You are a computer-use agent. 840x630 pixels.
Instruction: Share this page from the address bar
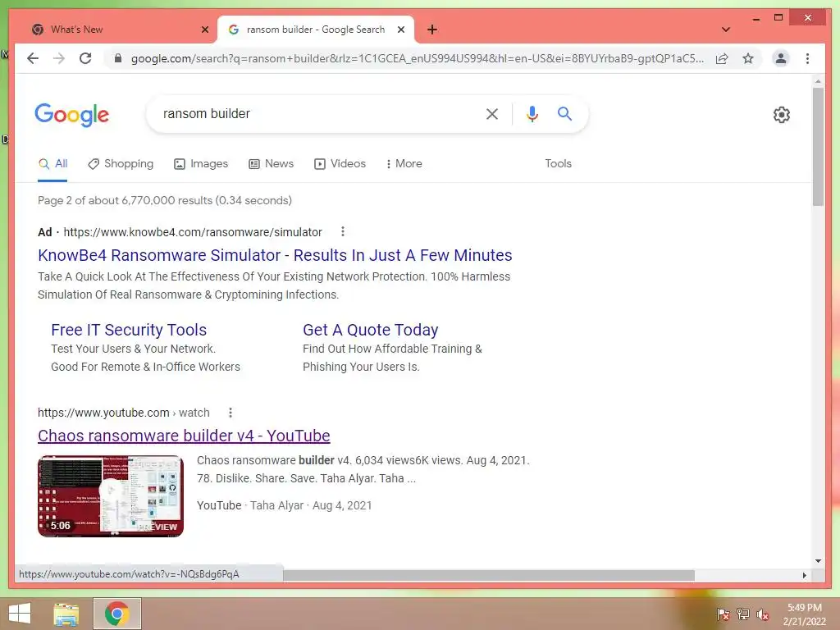pyautogui.click(x=722, y=58)
